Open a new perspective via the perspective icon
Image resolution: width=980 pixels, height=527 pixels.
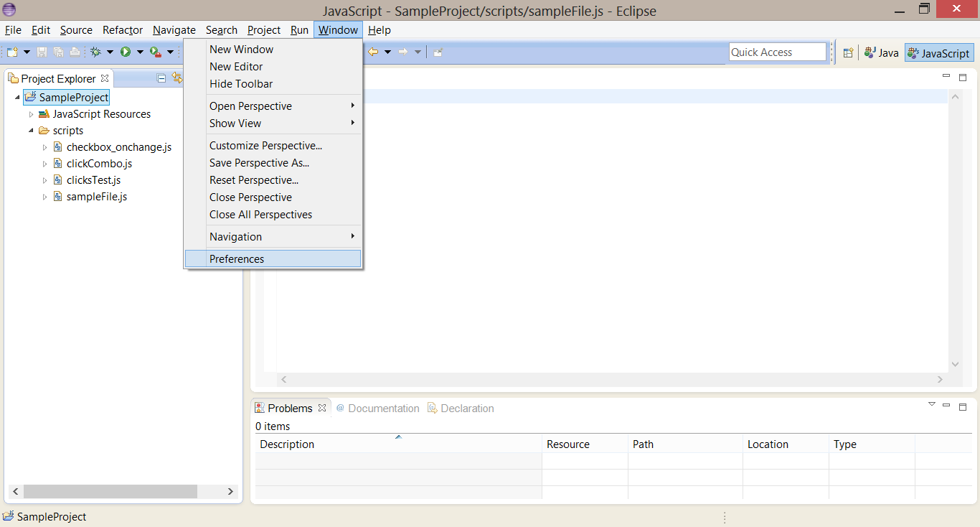(x=848, y=52)
